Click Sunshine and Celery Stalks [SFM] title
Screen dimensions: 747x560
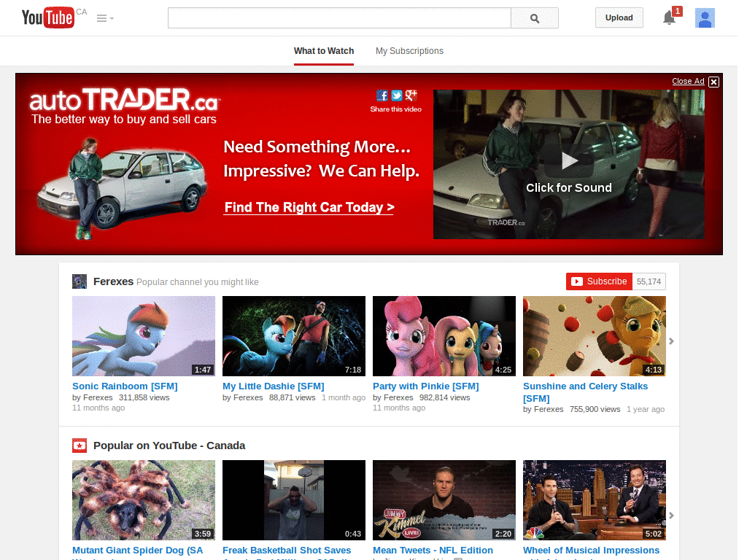pyautogui.click(x=586, y=392)
